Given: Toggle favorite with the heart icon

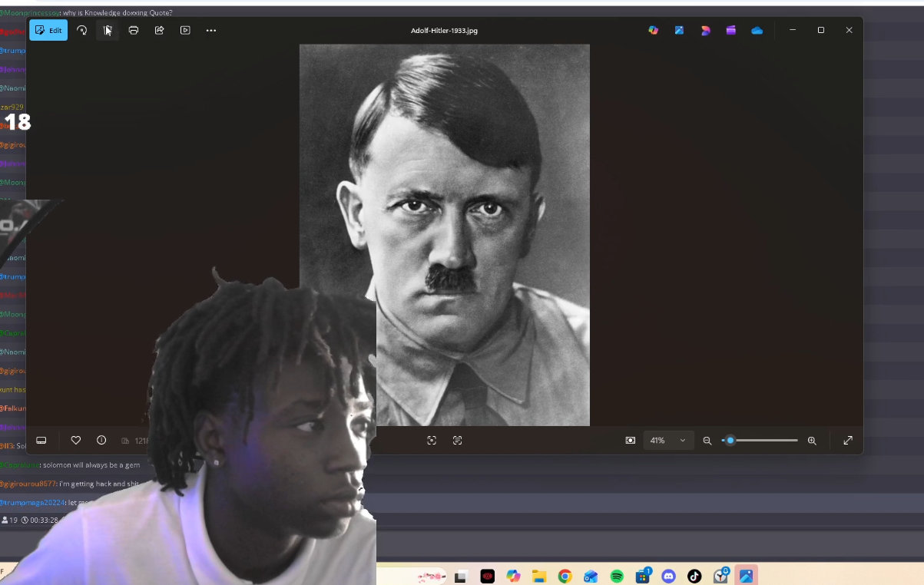Looking at the screenshot, I should click(76, 440).
